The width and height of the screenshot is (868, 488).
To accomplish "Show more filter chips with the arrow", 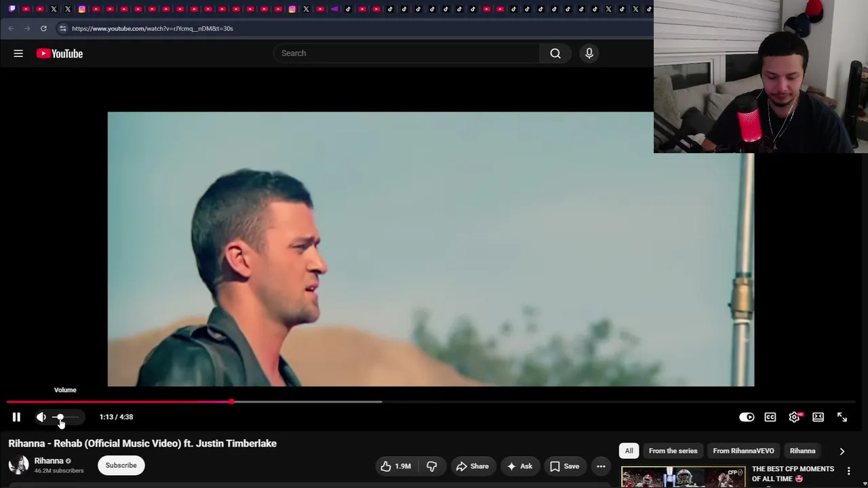I will 842,451.
